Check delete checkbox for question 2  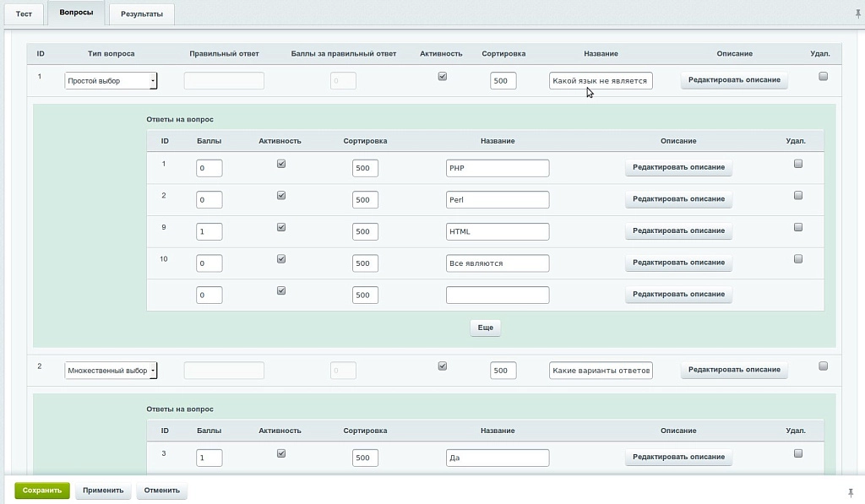coord(823,366)
